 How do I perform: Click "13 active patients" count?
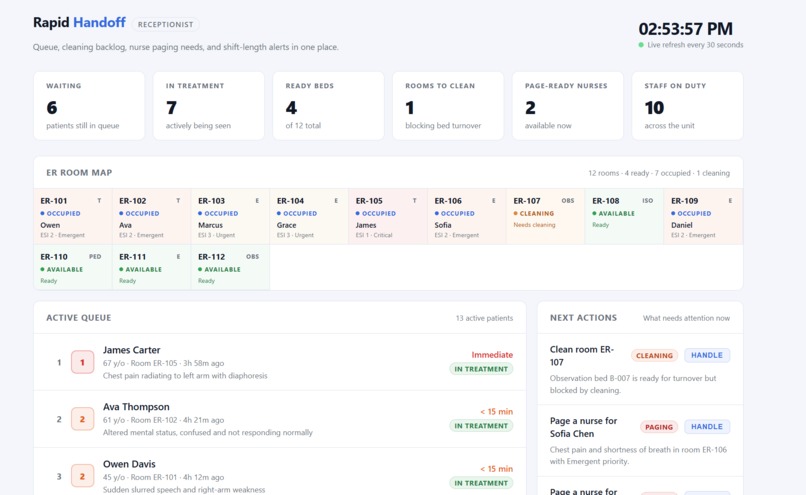tap(484, 318)
